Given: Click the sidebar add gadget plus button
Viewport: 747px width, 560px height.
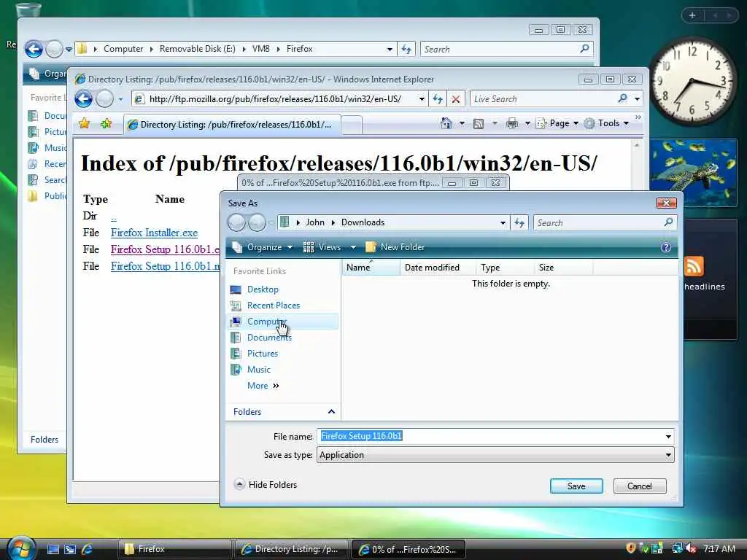Looking at the screenshot, I should pyautogui.click(x=692, y=15).
